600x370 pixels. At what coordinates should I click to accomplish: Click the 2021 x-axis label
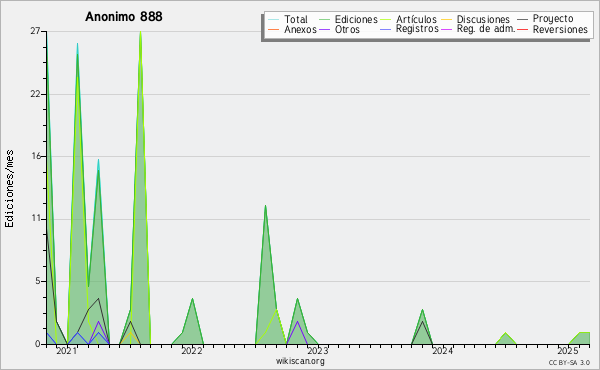pos(67,351)
